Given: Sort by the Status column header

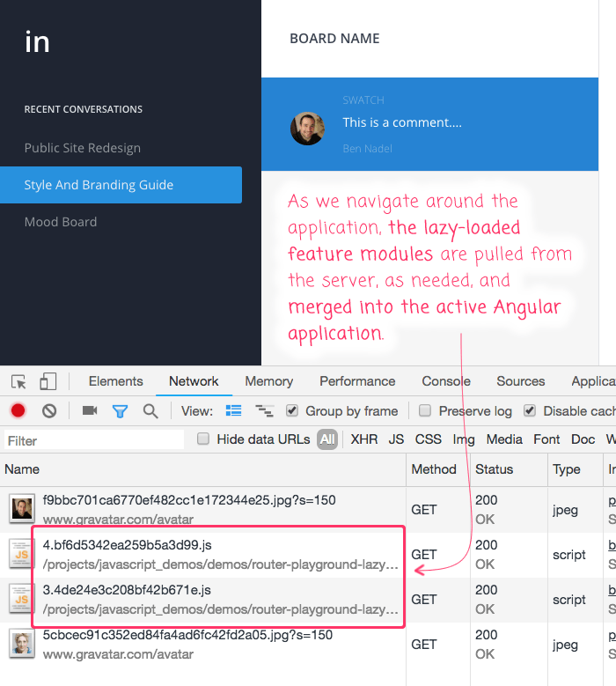Looking at the screenshot, I should click(510, 469).
